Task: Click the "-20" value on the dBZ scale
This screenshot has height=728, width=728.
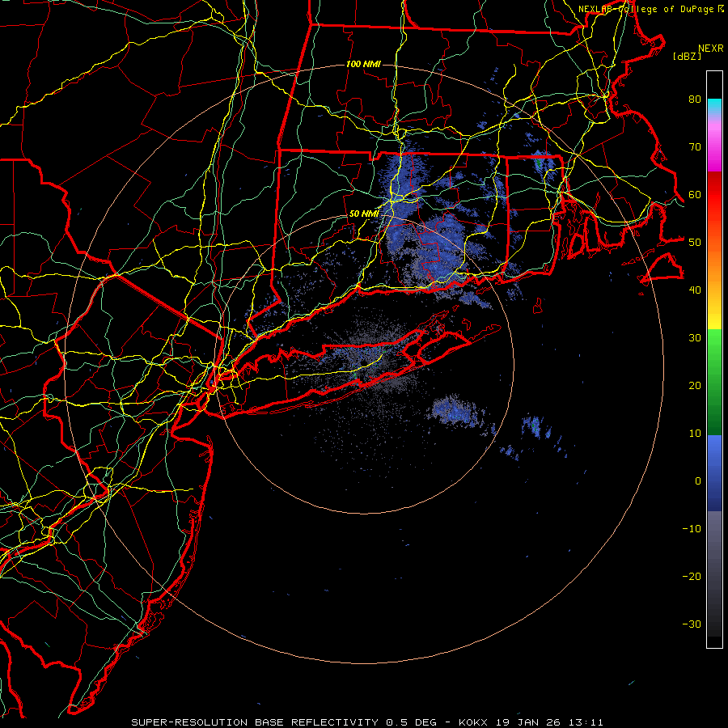Action: 692,576
